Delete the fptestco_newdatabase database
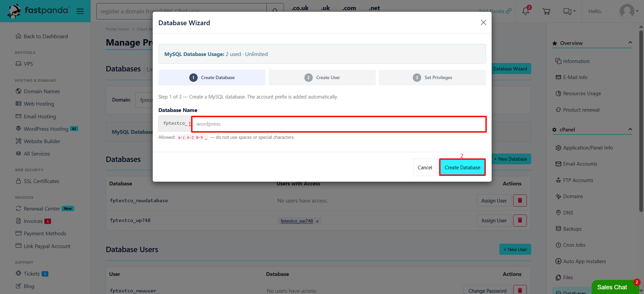 [520, 200]
